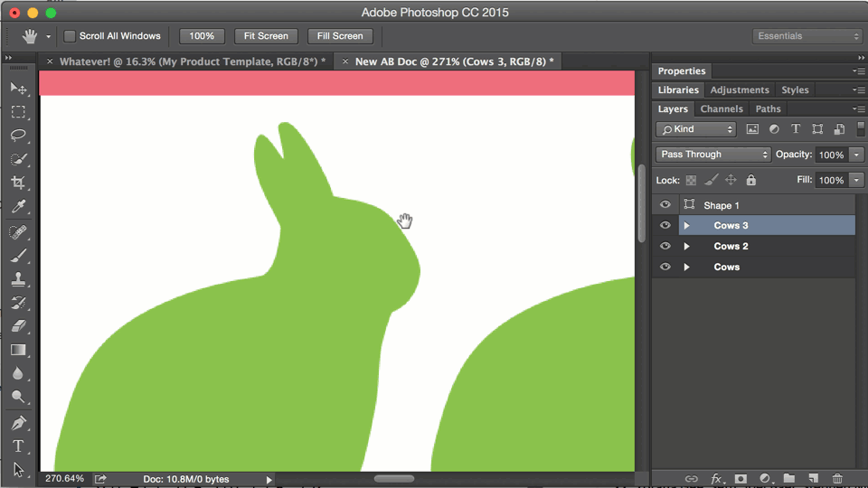The height and width of the screenshot is (488, 868).
Task: Select the Pen tool
Action: [x=18, y=423]
